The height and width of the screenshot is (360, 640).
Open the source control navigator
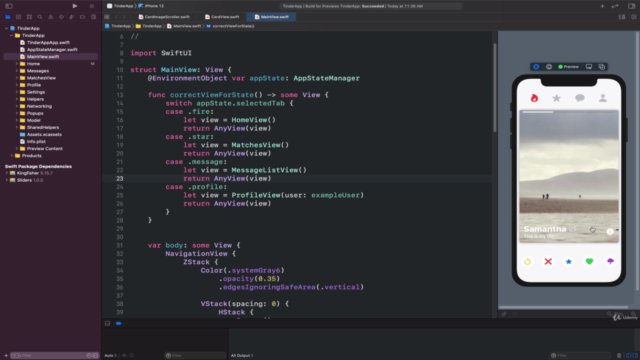pos(18,17)
